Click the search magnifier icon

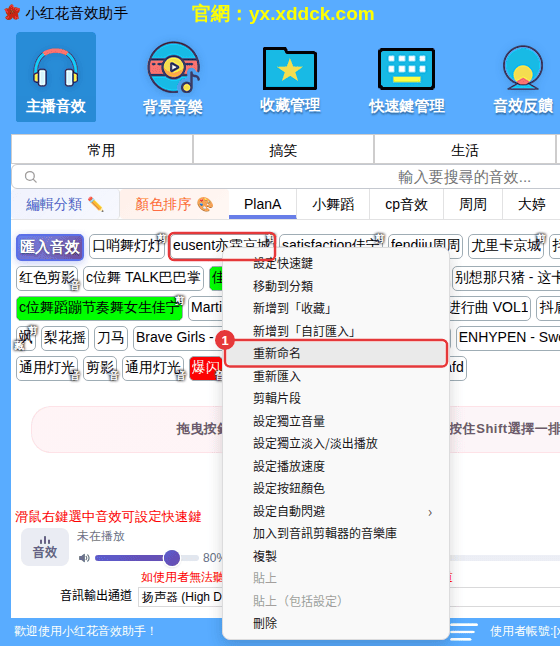tap(31, 177)
